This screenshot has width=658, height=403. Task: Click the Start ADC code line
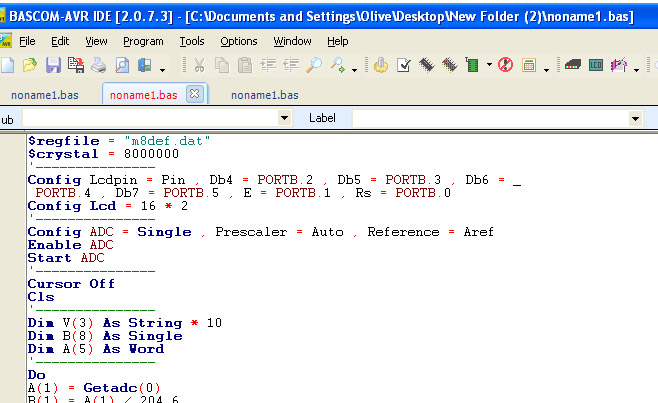coord(66,258)
